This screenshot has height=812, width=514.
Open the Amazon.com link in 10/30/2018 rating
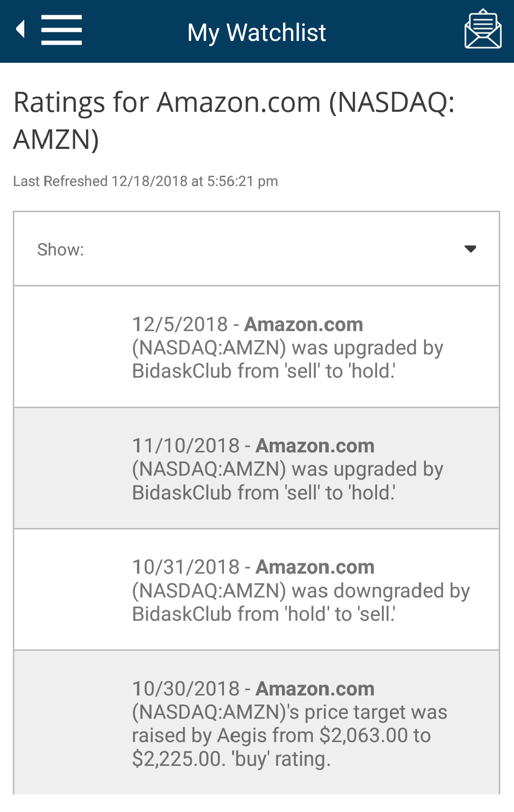click(x=315, y=689)
